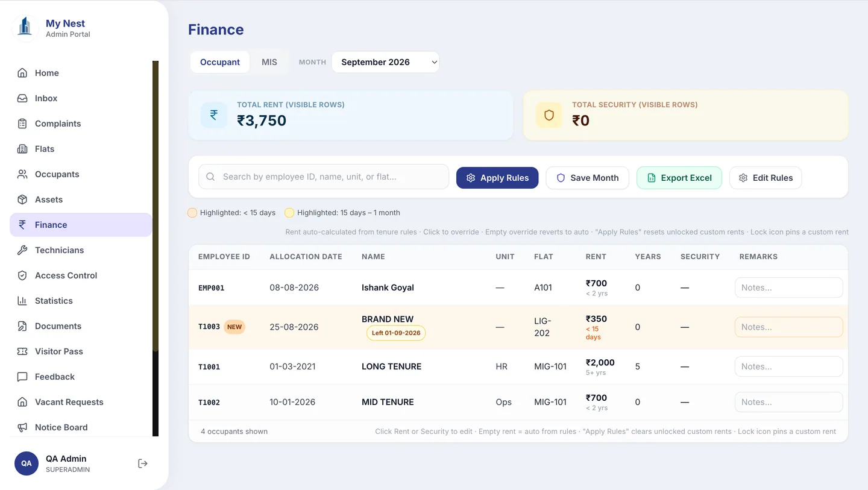Select the Visitor Pass ticket icon
Viewport: 868px width, 490px height.
click(x=22, y=351)
